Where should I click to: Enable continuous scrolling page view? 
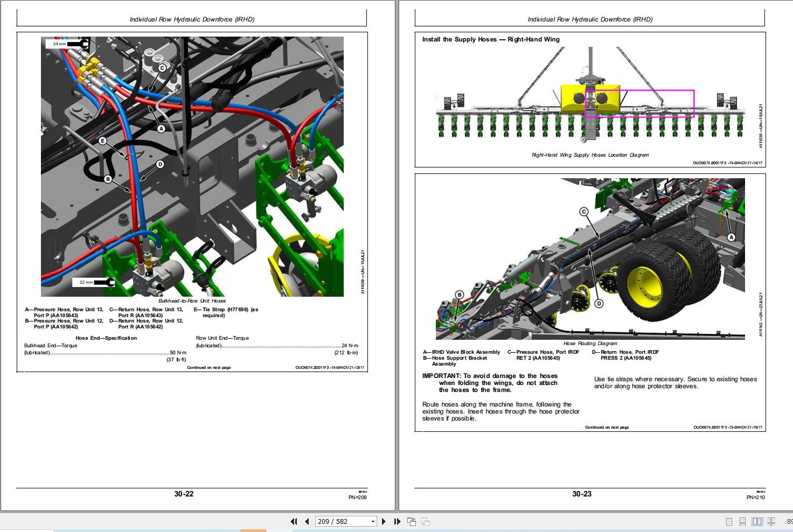point(743,521)
